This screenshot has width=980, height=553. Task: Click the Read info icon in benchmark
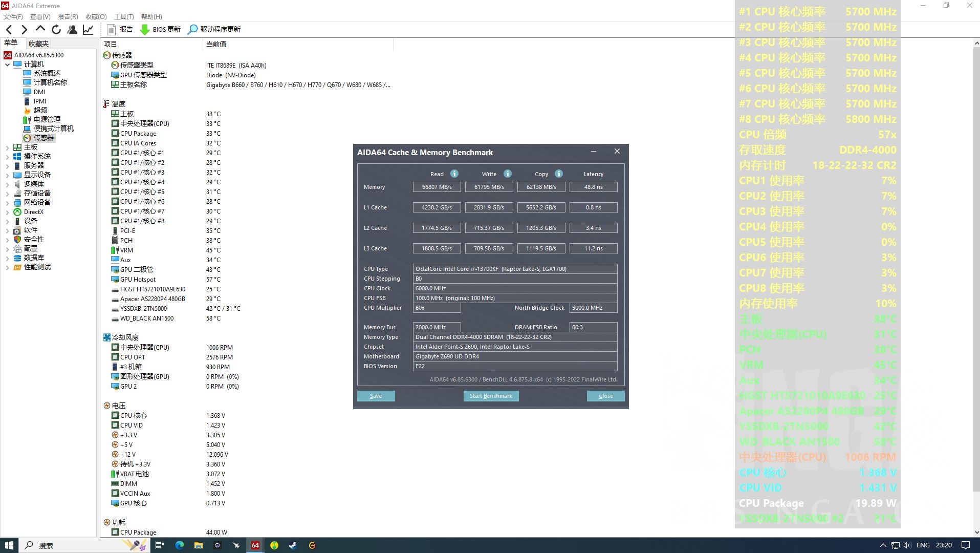pyautogui.click(x=454, y=174)
